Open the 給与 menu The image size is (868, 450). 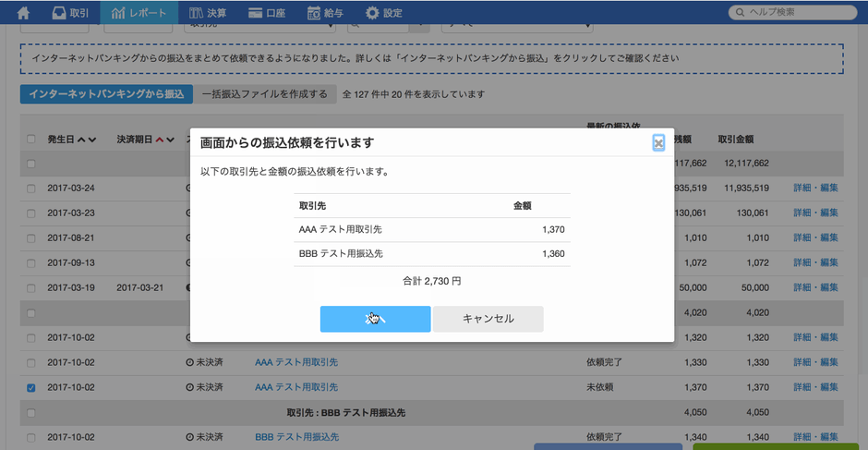point(324,13)
